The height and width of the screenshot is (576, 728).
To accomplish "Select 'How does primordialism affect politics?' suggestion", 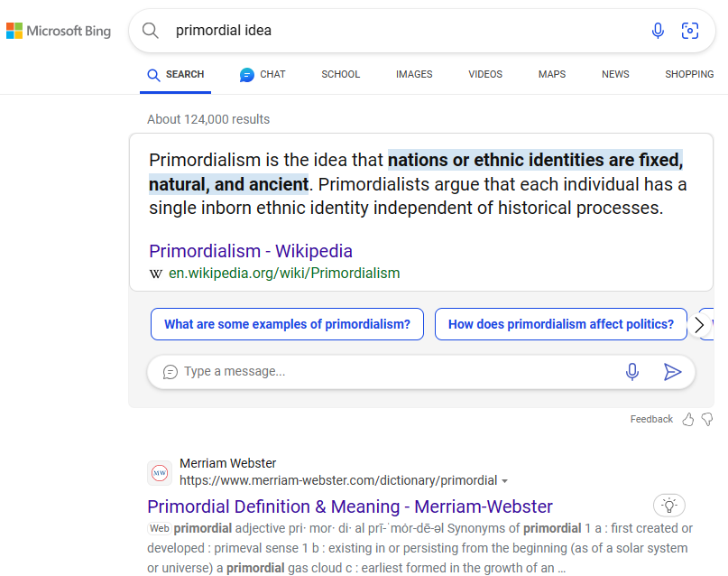I will 560,324.
